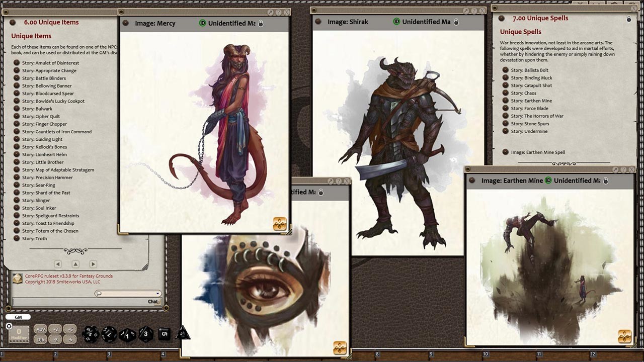Toggle the lock on the Unique Spells window
This screenshot has width=644, height=362.
click(x=628, y=18)
